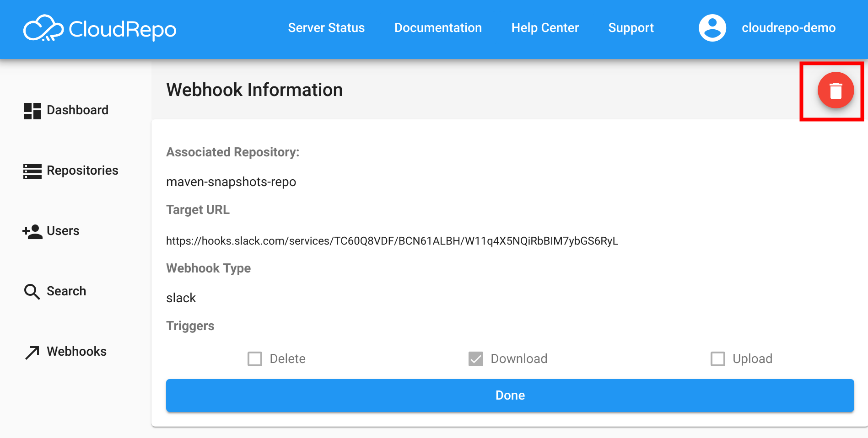This screenshot has height=438, width=868.
Task: Uncheck the Download trigger checkbox
Action: [476, 358]
